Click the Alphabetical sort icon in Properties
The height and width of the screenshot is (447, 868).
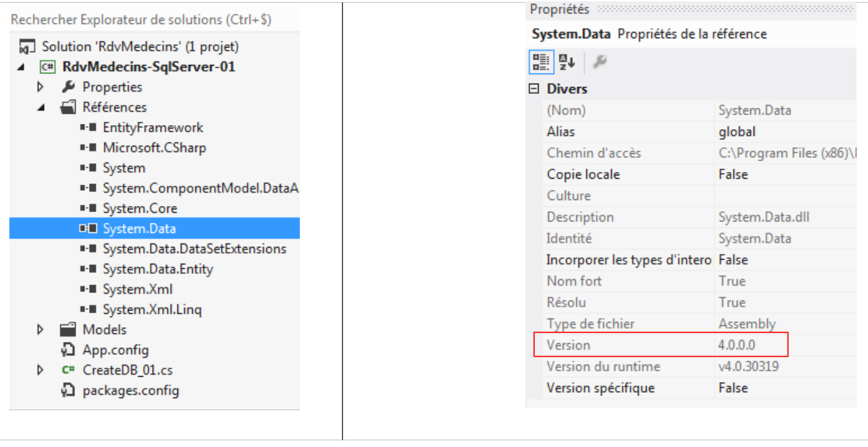click(x=567, y=62)
